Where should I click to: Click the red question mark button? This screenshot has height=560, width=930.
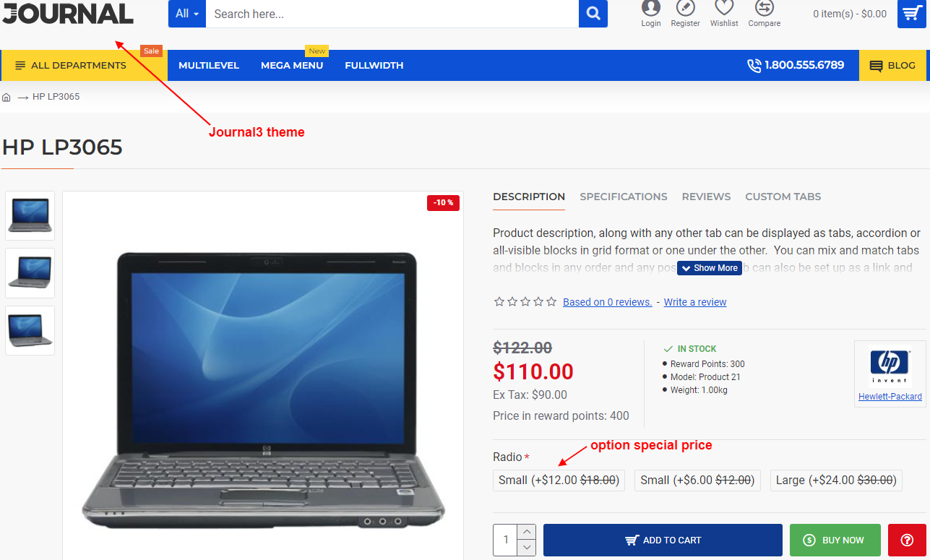click(907, 540)
